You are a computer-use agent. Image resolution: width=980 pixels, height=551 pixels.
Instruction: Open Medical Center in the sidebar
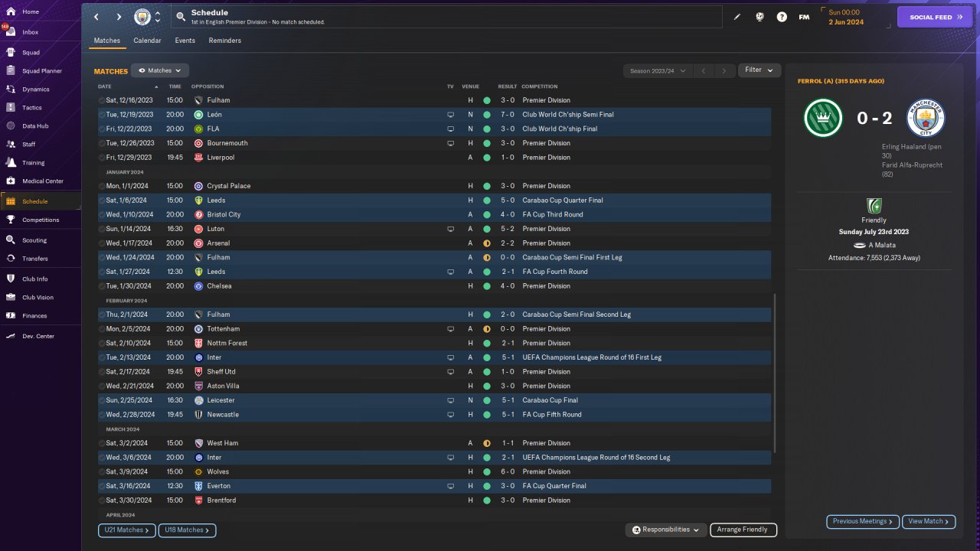pyautogui.click(x=40, y=181)
